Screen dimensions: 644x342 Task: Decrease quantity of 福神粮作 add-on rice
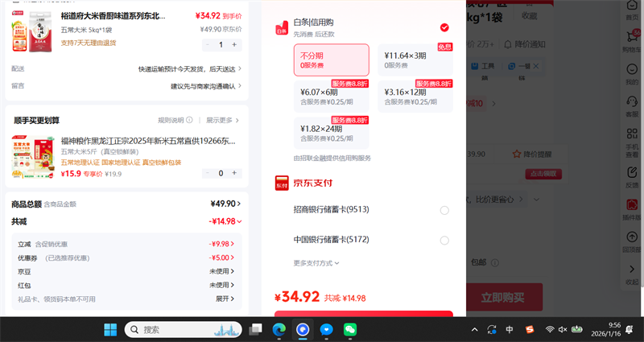click(x=208, y=173)
